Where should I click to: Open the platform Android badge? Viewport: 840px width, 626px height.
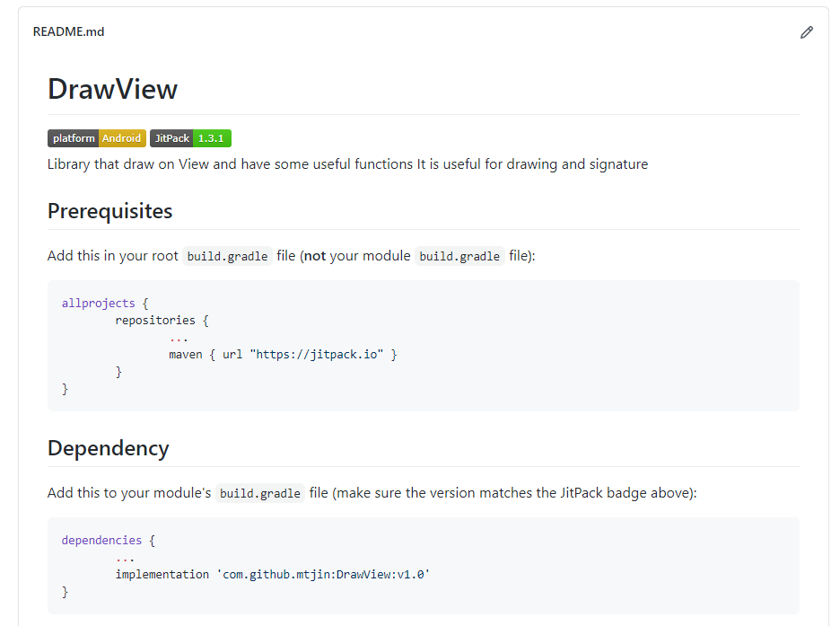(x=97, y=138)
